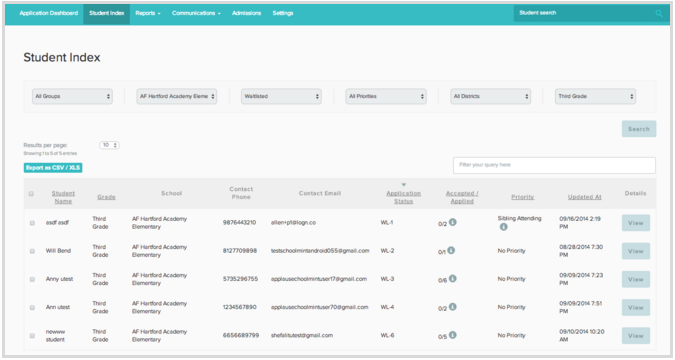Image resolution: width=675 pixels, height=360 pixels.
Task: Open Settings in the top navigation
Action: [x=283, y=13]
